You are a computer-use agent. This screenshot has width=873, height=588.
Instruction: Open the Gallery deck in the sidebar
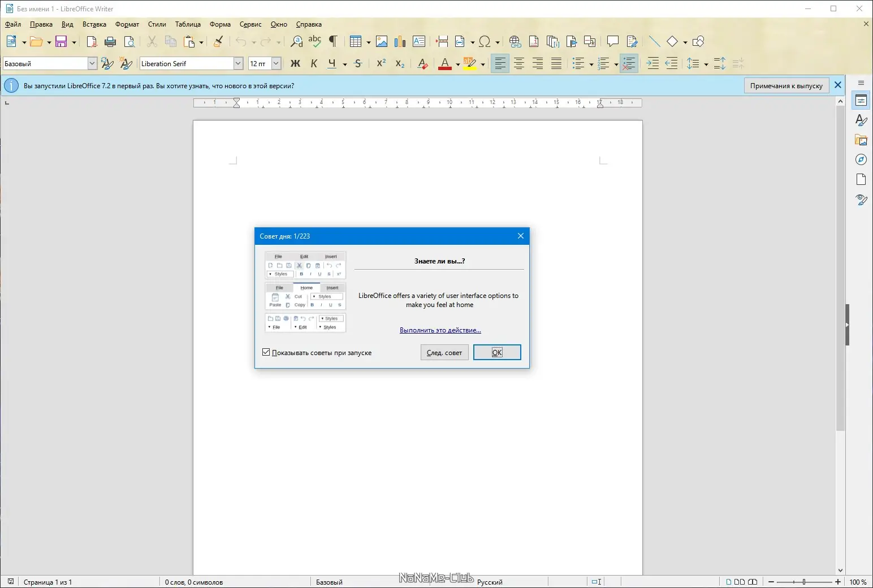861,140
